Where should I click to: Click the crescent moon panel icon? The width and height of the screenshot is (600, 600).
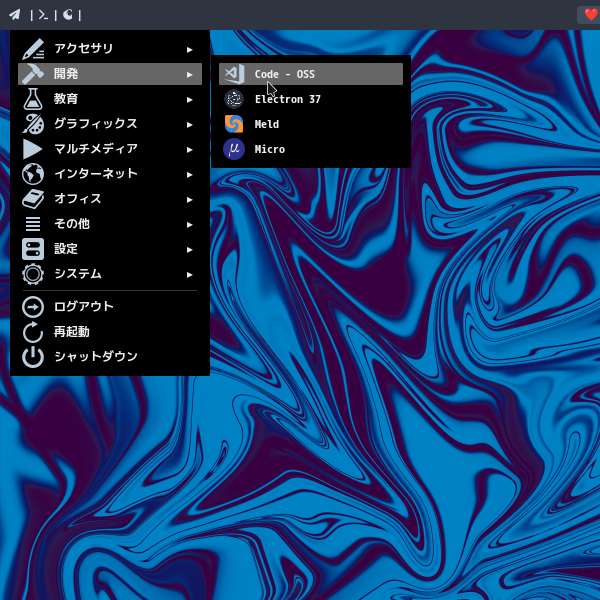point(68,14)
